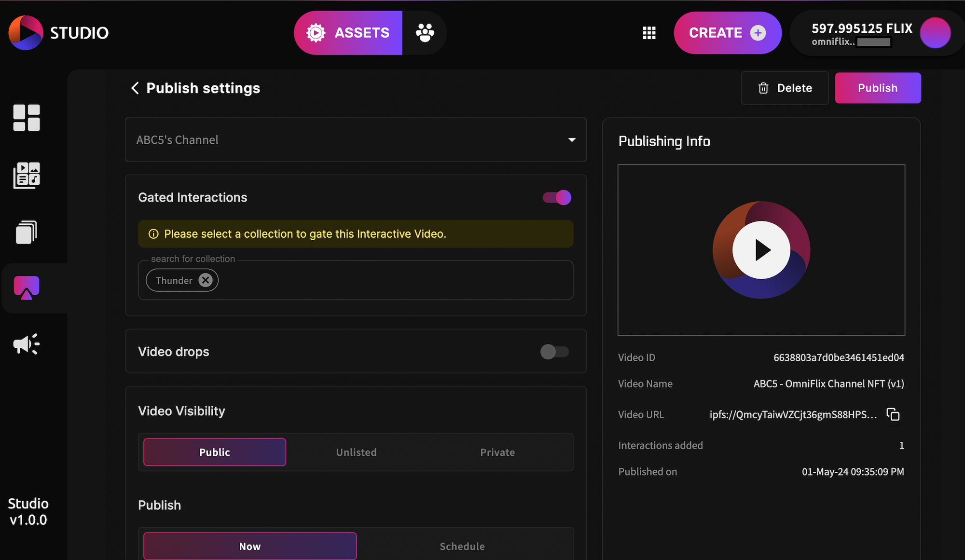Select the interactive video sidebar icon

pos(27,288)
